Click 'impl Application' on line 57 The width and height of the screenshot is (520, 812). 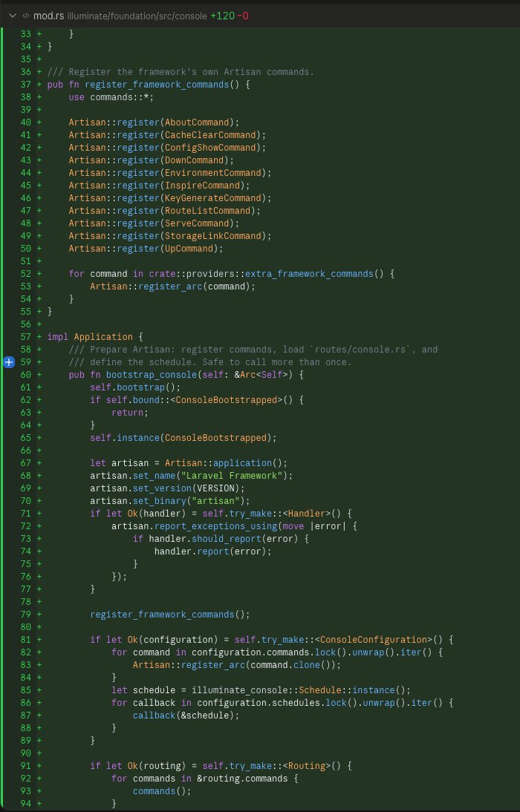90,337
